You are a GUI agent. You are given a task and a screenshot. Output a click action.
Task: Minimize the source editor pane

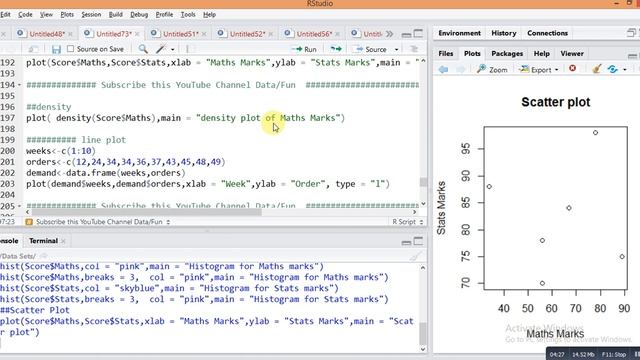pyautogui.click(x=406, y=35)
